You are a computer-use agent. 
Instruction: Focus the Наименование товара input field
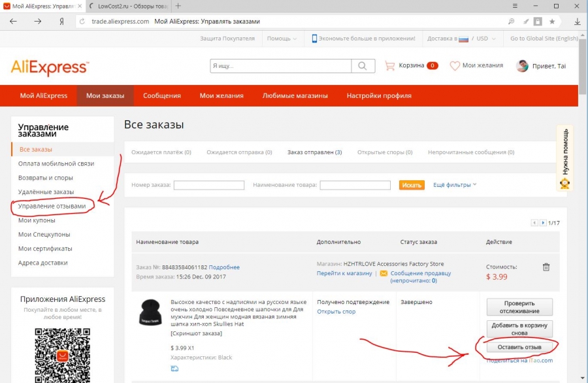click(355, 185)
